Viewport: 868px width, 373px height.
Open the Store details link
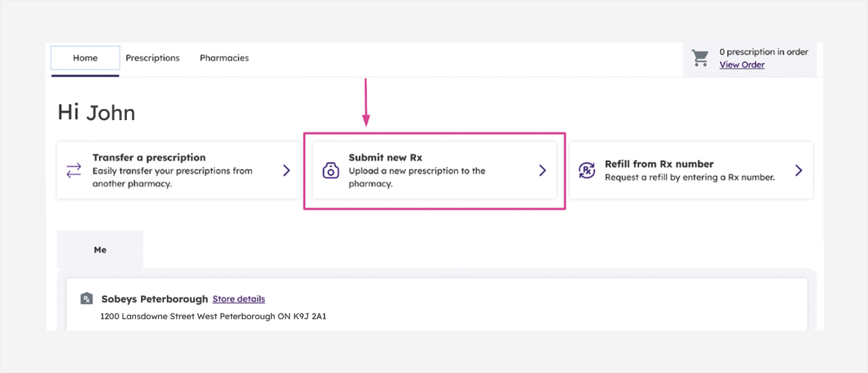pyautogui.click(x=239, y=299)
